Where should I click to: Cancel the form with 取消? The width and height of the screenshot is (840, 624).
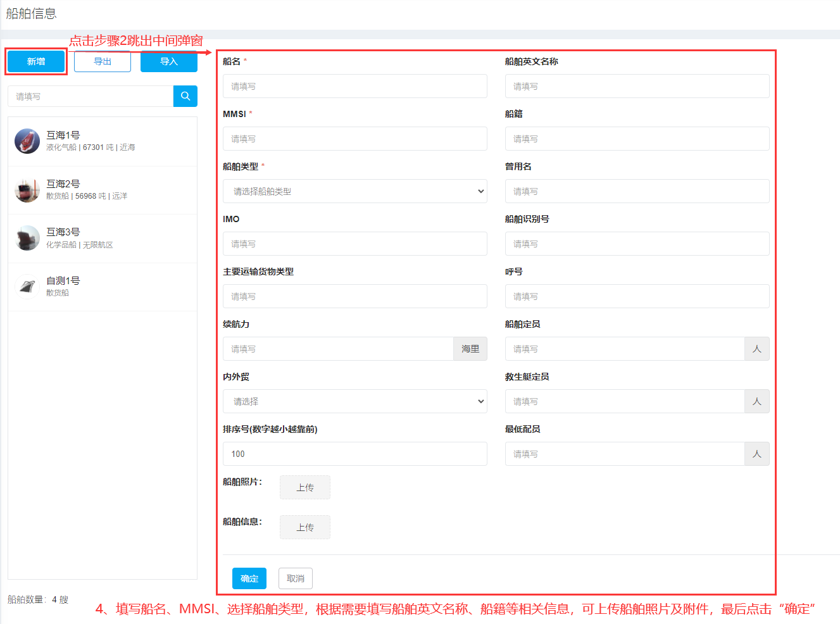pos(296,578)
